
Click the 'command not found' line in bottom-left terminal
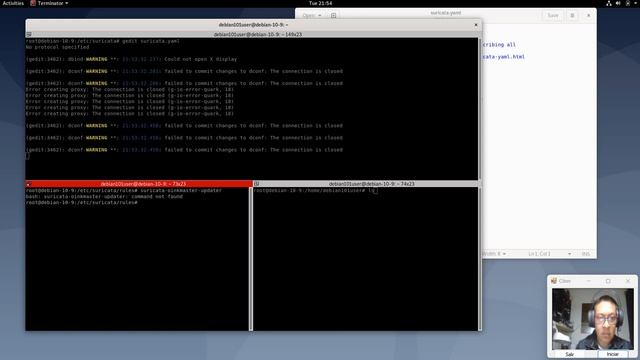(x=104, y=197)
